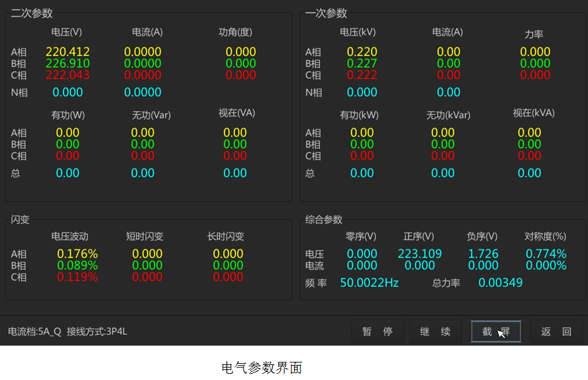Click the 暂停 (pause) button
The image size is (588, 380).
[377, 331]
